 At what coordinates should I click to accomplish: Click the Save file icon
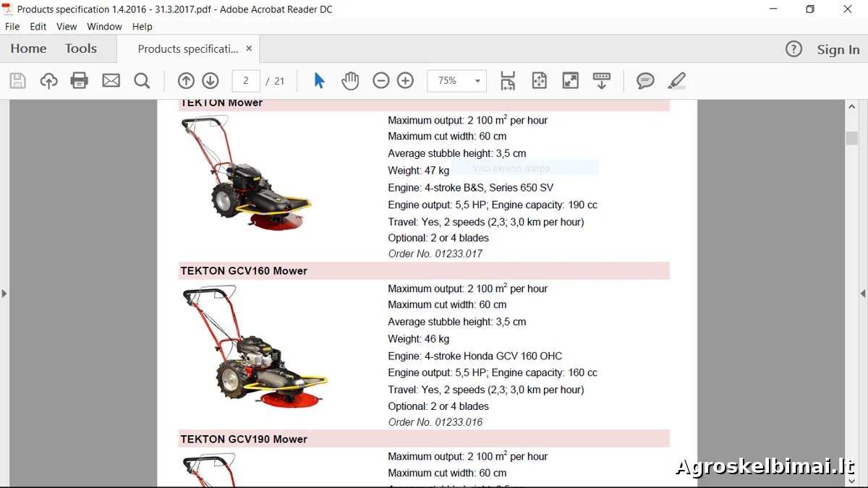(18, 80)
